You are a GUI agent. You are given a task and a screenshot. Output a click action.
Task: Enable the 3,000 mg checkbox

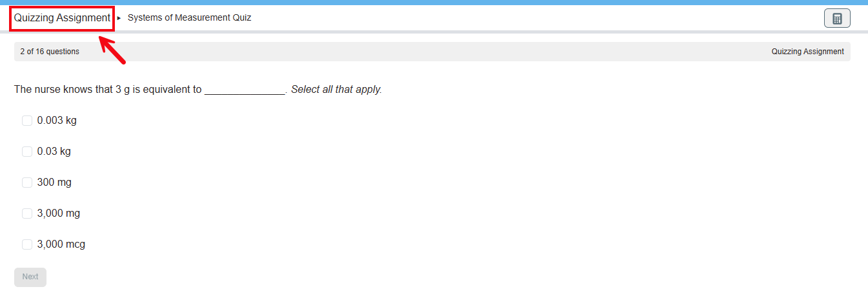click(27, 214)
